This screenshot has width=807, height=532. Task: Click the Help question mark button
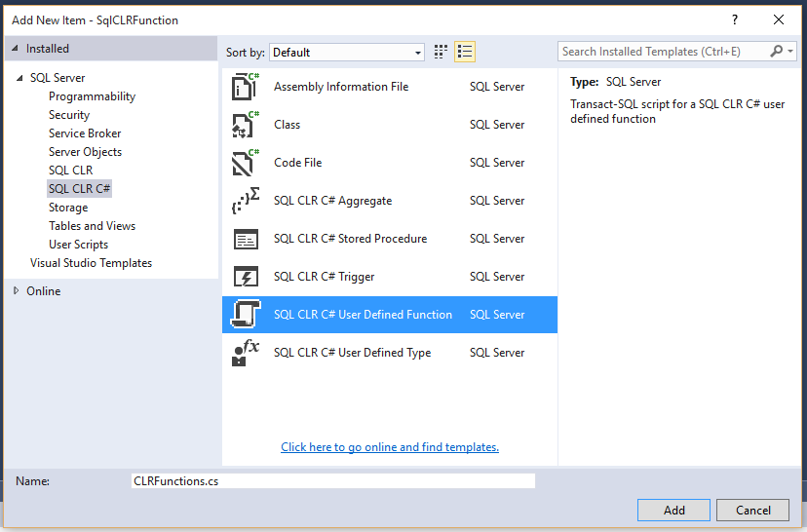pyautogui.click(x=735, y=20)
